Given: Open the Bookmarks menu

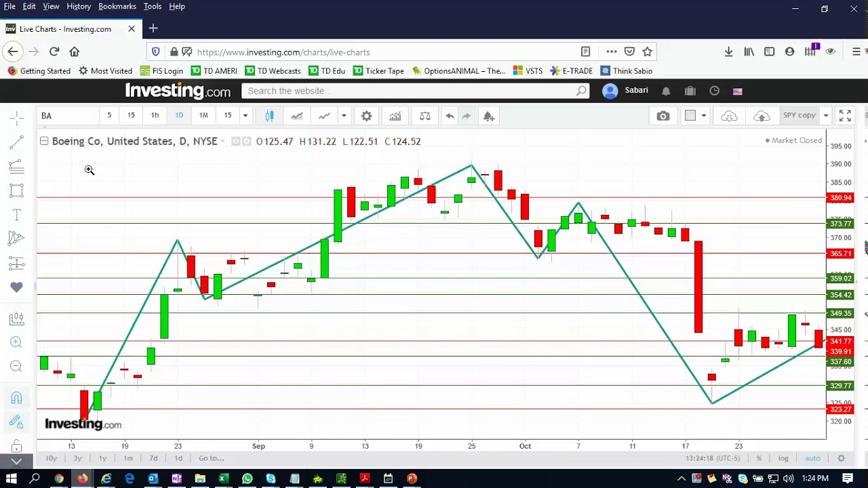Looking at the screenshot, I should point(117,6).
